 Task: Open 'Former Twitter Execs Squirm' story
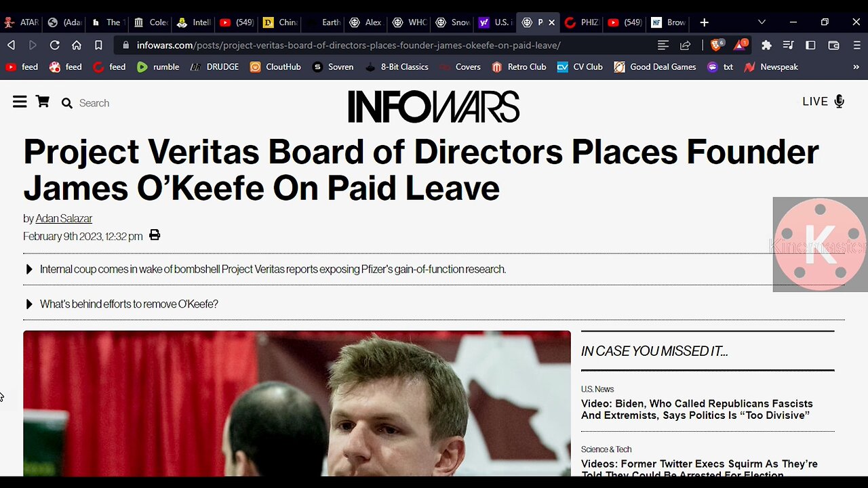(699, 468)
